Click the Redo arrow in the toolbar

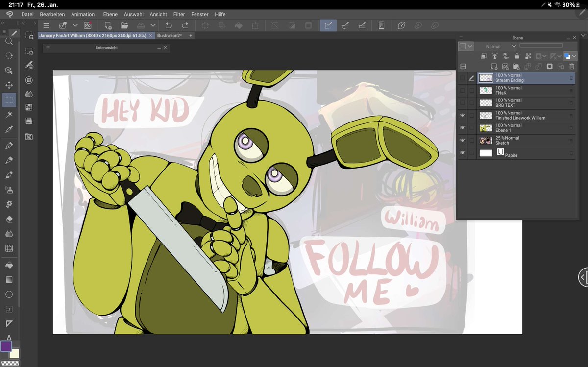(x=185, y=25)
